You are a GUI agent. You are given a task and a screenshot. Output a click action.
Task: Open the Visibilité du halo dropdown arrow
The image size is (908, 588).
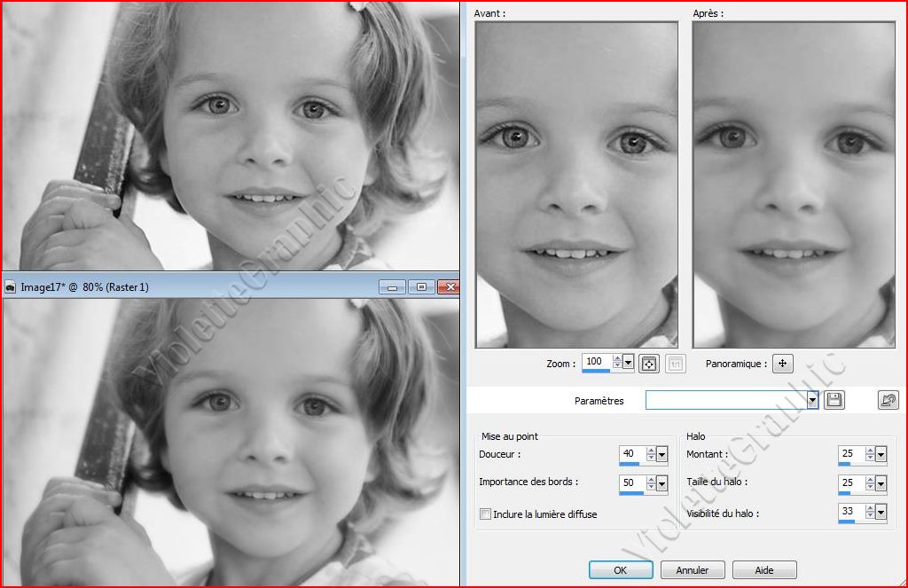coord(881,513)
